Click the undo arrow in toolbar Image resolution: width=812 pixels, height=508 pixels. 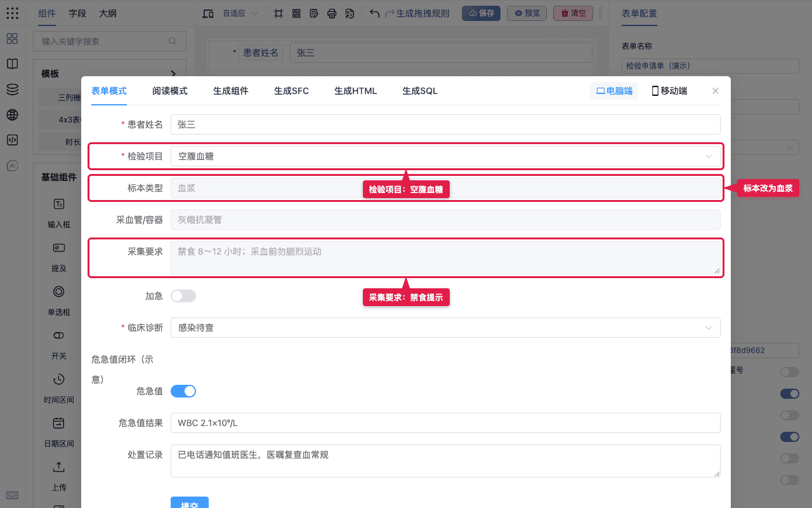(x=375, y=13)
